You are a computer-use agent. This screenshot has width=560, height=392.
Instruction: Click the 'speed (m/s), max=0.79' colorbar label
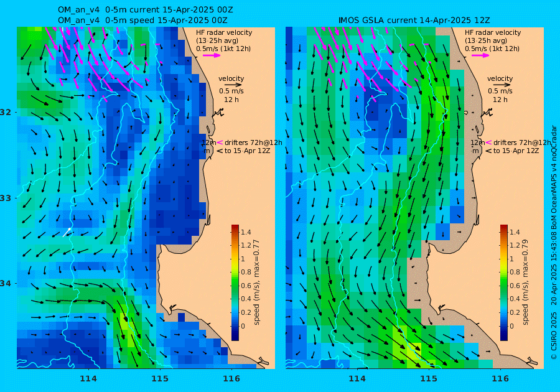coord(525,282)
